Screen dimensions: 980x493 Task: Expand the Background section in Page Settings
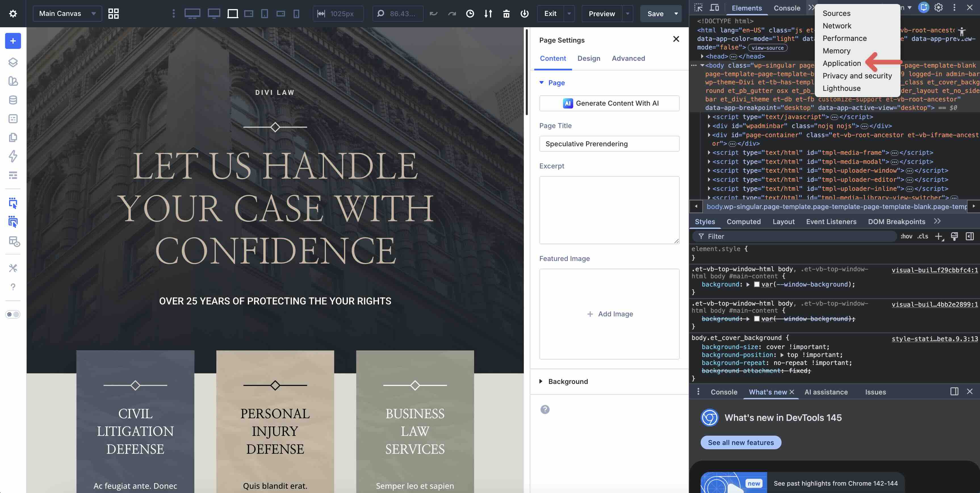click(x=568, y=381)
